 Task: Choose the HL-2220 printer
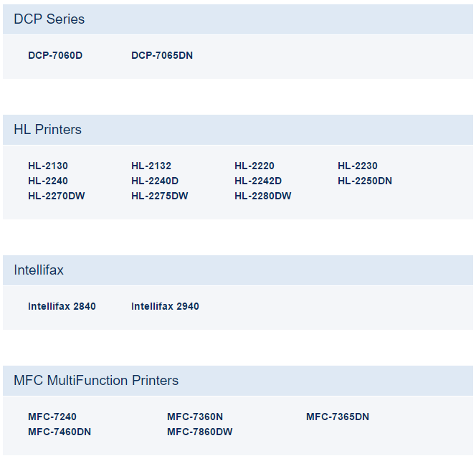(254, 166)
